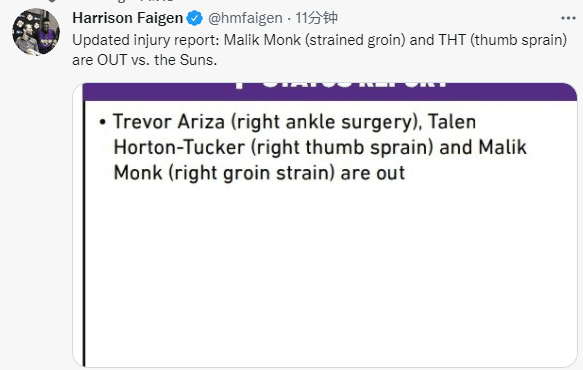The height and width of the screenshot is (370, 583).
Task: Open the tweet's three-dot more menu
Action: coord(568,18)
